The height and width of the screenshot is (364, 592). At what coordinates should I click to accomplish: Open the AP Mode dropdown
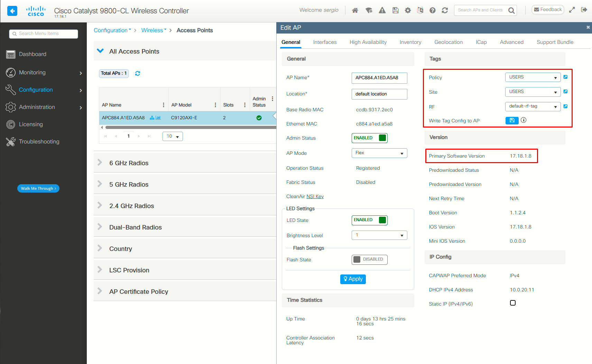tap(379, 153)
